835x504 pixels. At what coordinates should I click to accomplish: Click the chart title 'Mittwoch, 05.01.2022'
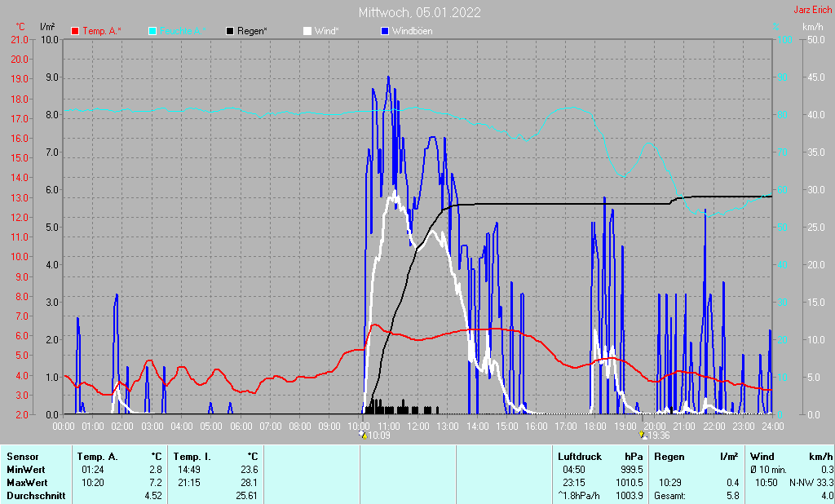[420, 12]
